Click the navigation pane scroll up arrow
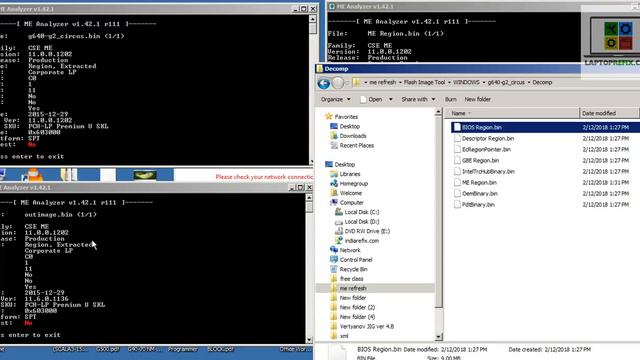640x360 pixels. point(438,112)
